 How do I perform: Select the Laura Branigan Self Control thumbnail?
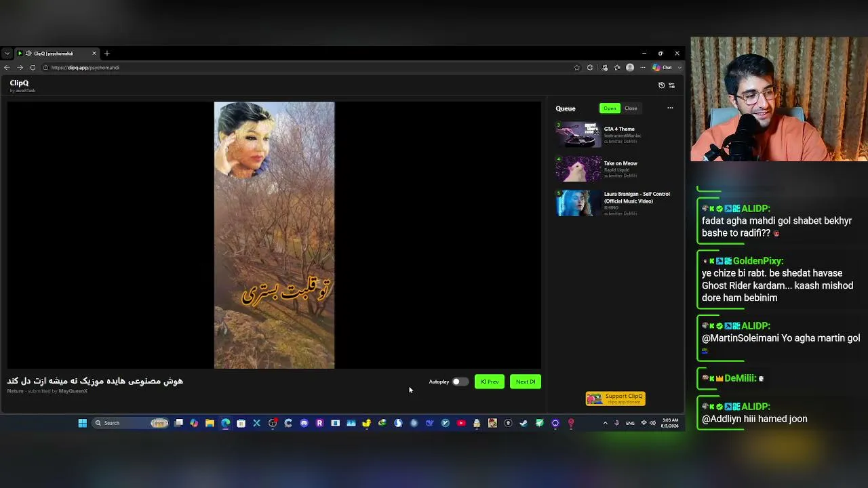pyautogui.click(x=578, y=203)
